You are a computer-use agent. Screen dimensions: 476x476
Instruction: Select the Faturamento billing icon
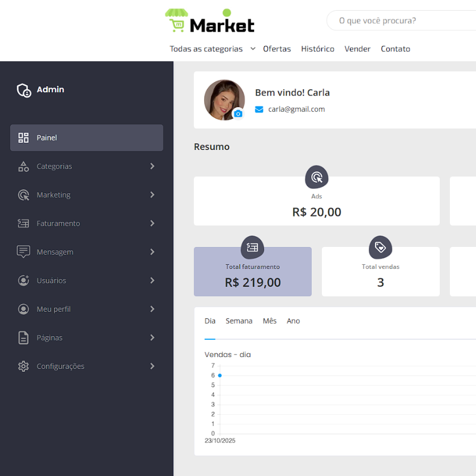(23, 223)
